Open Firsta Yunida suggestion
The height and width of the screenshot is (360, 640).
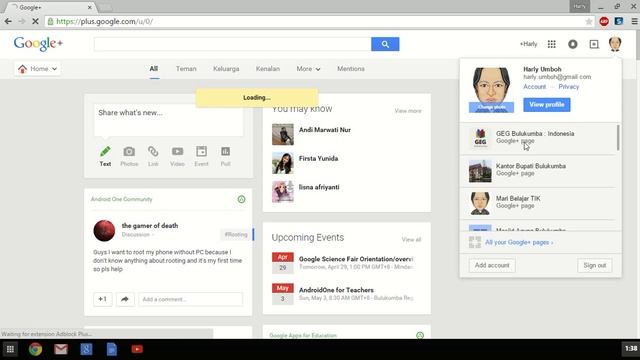[318, 158]
